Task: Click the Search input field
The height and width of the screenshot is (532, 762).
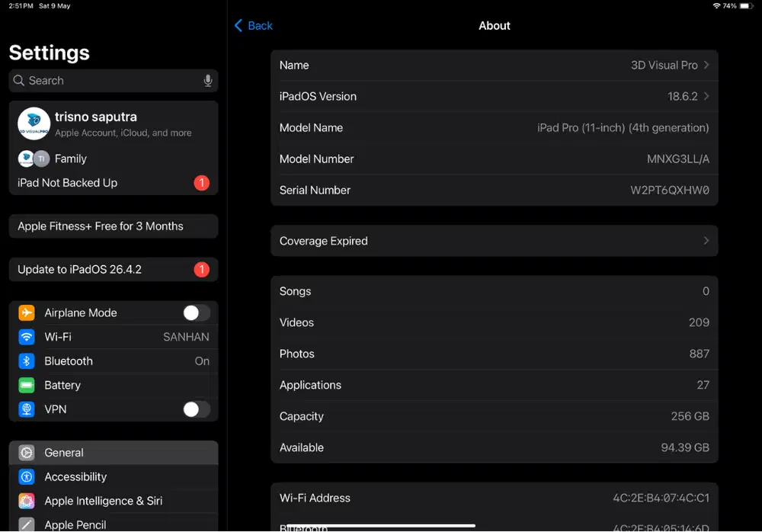Action: (x=114, y=80)
